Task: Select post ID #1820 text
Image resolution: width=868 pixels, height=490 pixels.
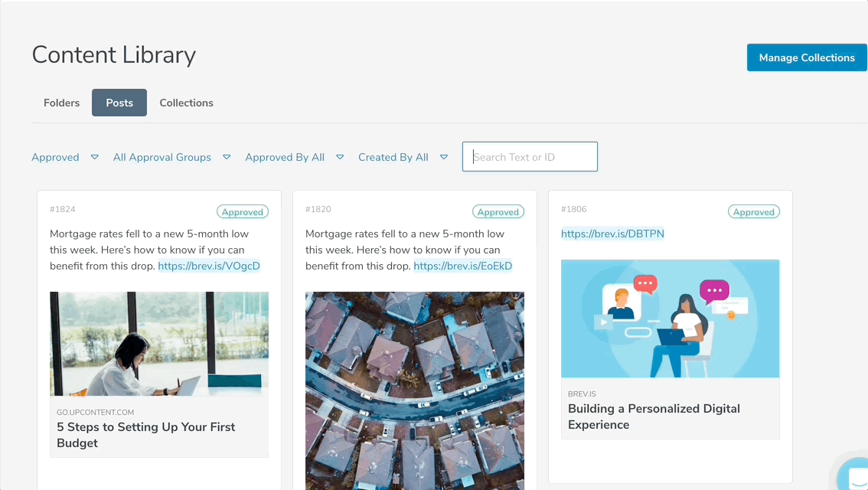Action: (318, 209)
